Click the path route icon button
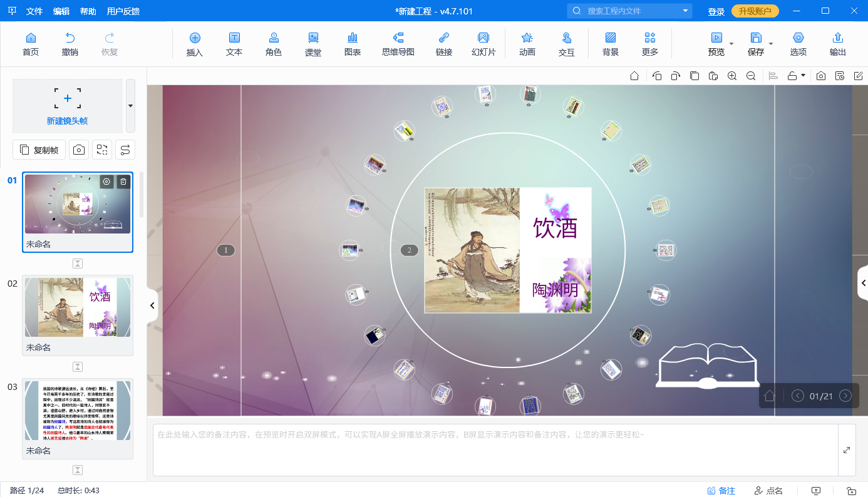 (125, 150)
